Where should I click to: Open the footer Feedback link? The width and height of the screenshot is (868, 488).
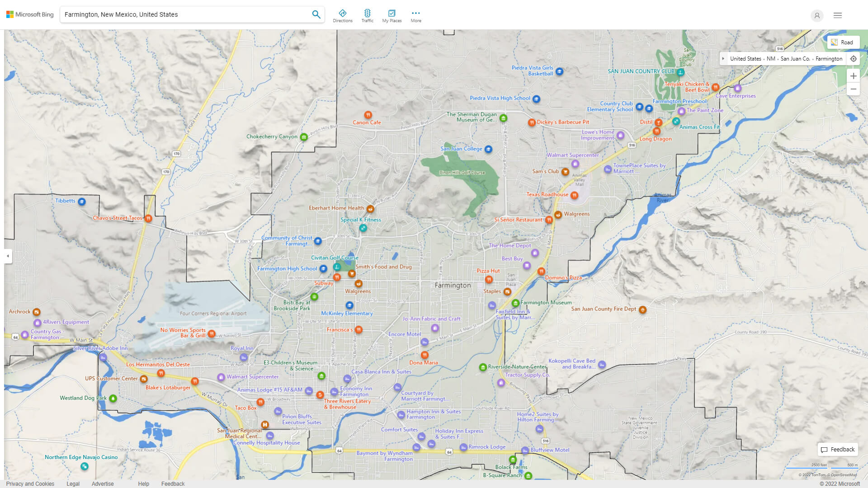[173, 483]
